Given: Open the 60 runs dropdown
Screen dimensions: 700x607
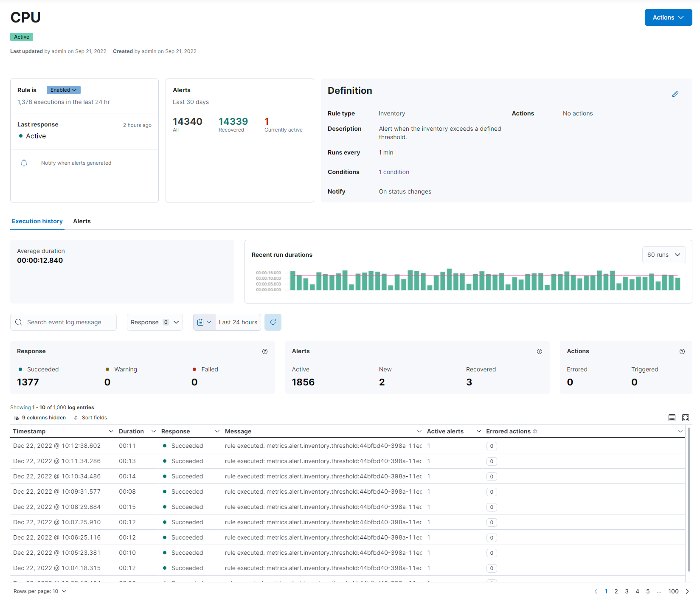Looking at the screenshot, I should [x=663, y=255].
